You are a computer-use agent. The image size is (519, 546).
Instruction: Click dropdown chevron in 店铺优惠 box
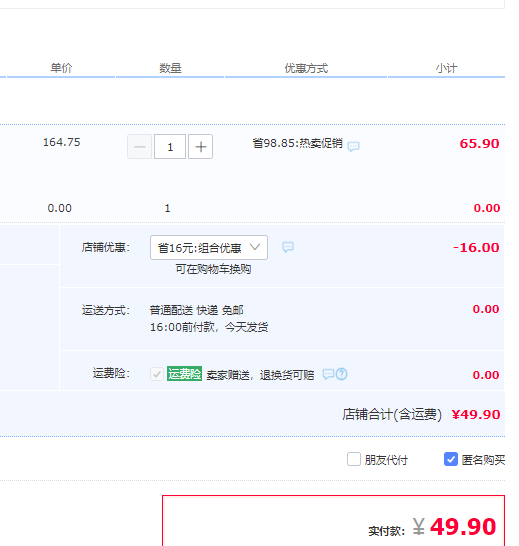coord(255,247)
